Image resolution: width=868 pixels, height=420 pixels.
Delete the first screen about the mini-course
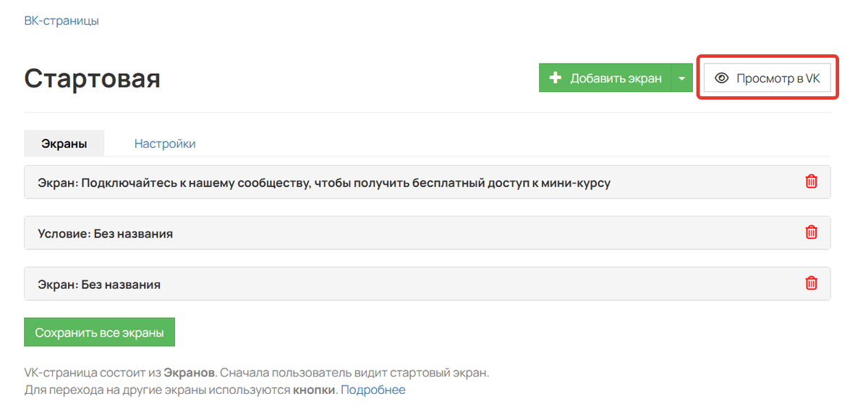[x=811, y=182]
